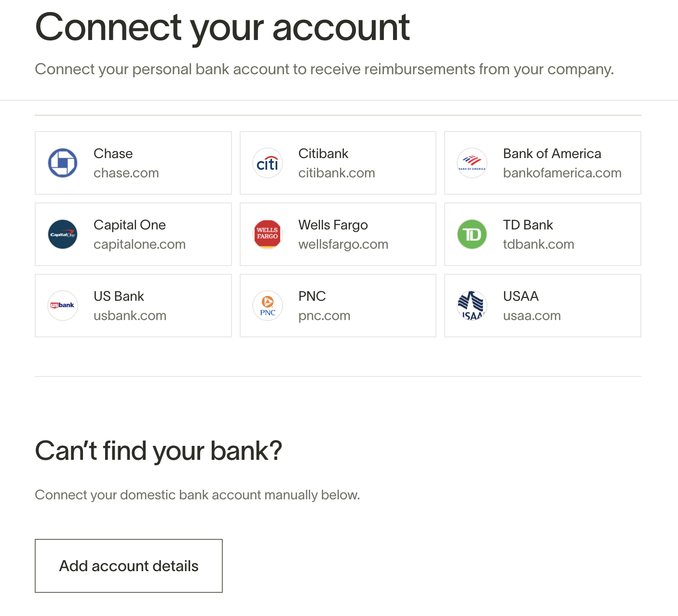Click the green TD Bank logo
This screenshot has width=678, height=616.
click(x=472, y=234)
